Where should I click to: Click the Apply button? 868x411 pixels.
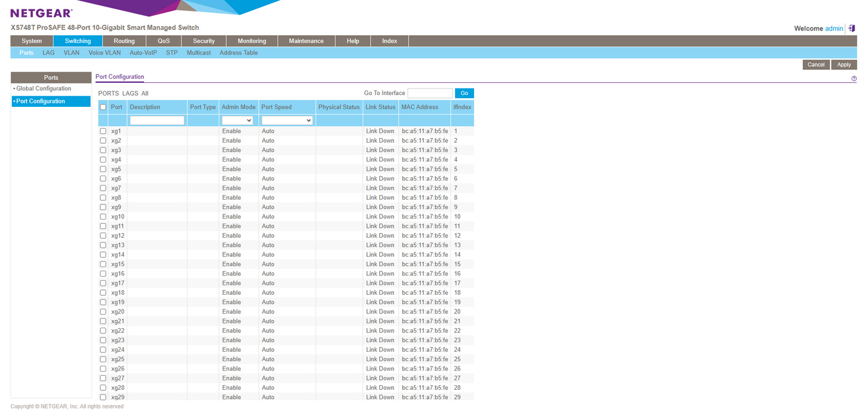(844, 65)
